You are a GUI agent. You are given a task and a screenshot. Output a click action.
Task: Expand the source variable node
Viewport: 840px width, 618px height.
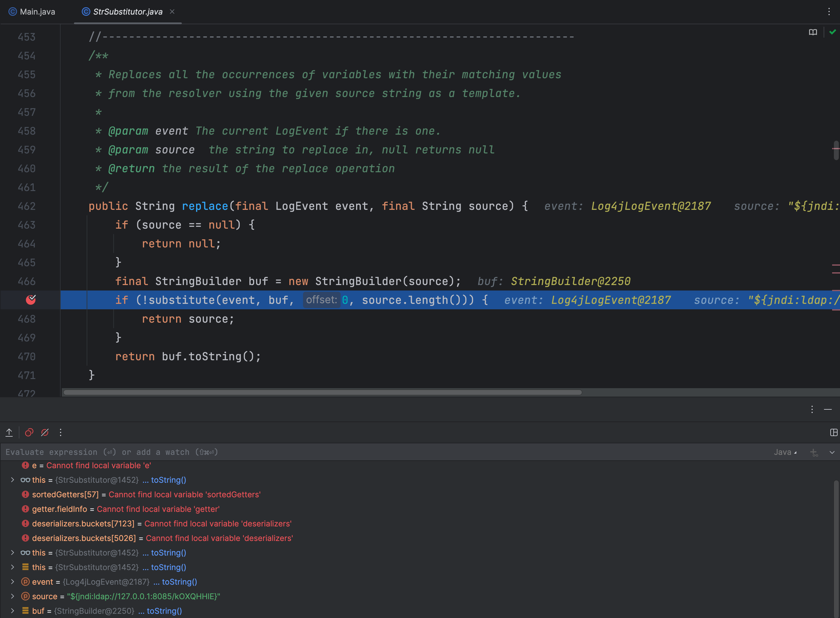[x=12, y=596]
